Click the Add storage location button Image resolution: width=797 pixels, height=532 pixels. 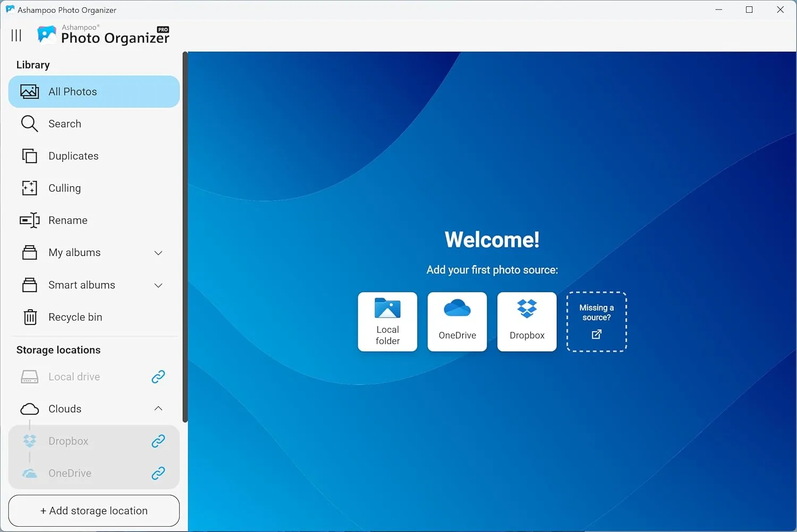(94, 510)
